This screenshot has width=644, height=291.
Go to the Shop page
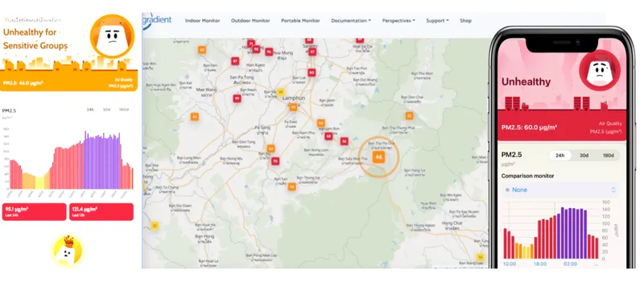[466, 20]
